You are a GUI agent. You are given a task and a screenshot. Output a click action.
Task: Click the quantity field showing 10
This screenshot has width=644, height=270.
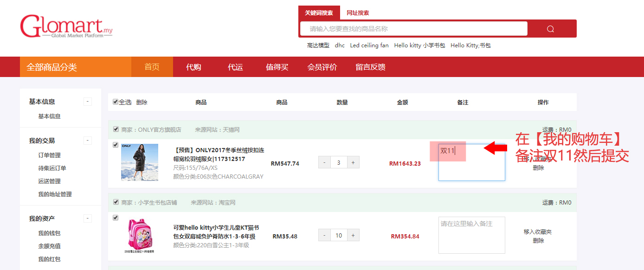(339, 235)
